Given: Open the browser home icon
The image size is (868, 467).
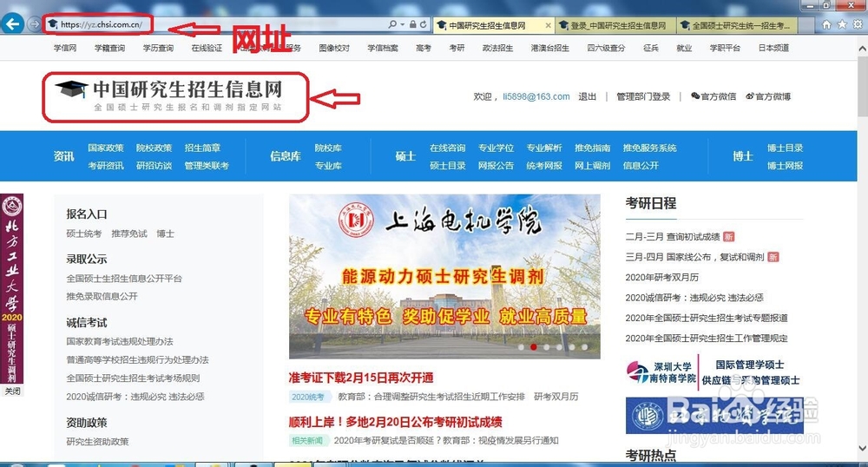Looking at the screenshot, I should (x=826, y=24).
